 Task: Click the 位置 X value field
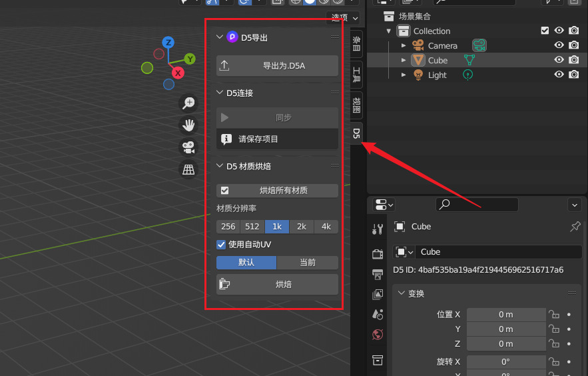coord(506,315)
